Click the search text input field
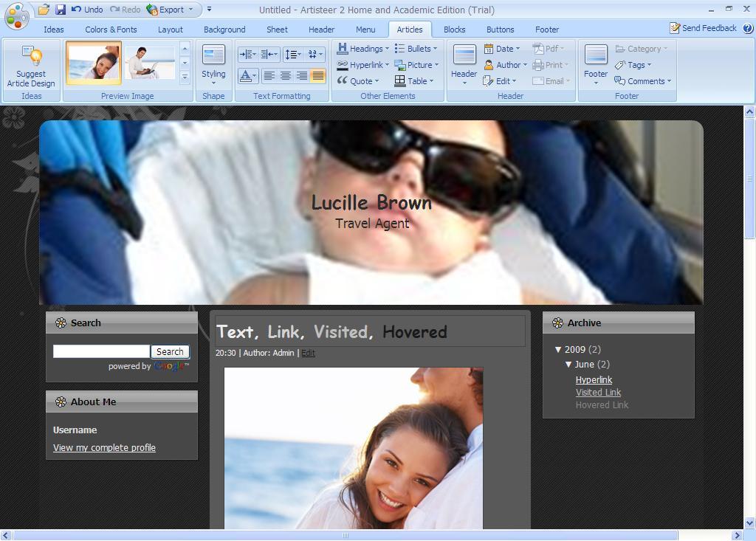The image size is (756, 541). tap(101, 352)
